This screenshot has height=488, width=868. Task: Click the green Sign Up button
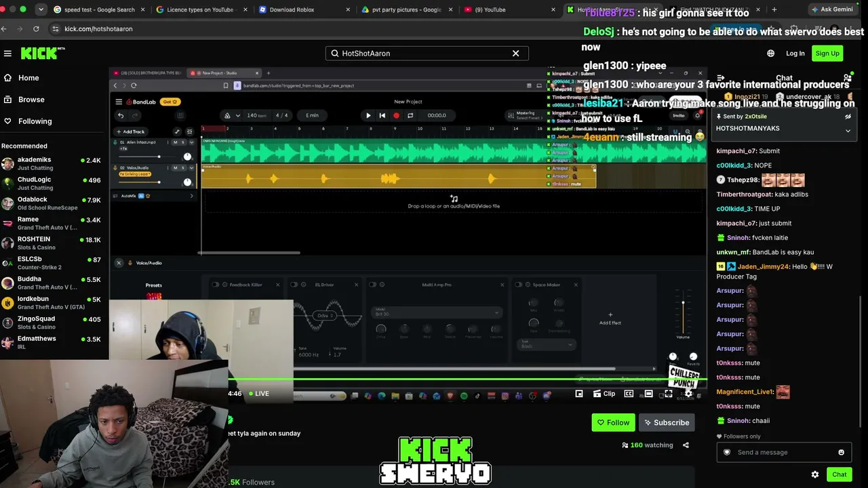(x=827, y=54)
